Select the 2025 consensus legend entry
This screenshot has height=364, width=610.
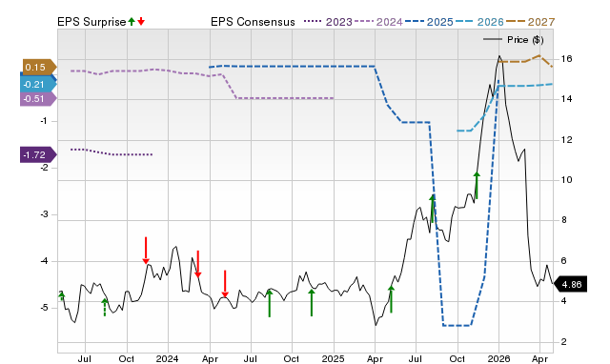(429, 22)
